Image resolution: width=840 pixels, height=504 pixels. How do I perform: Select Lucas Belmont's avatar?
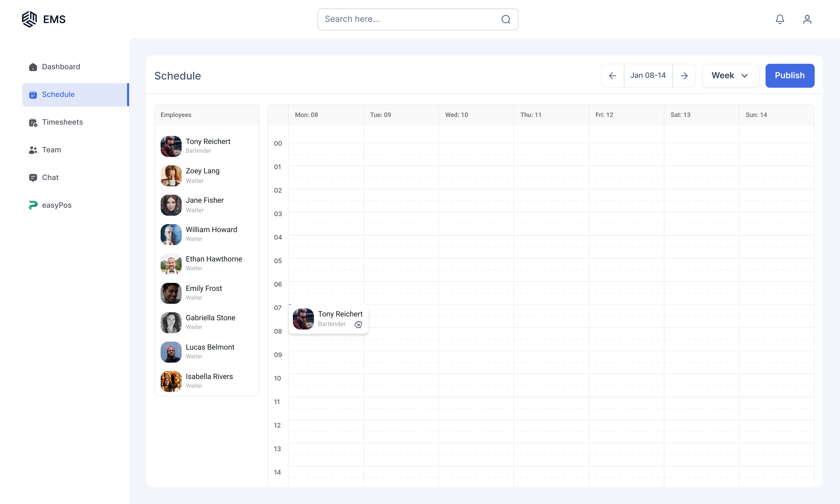tap(171, 352)
